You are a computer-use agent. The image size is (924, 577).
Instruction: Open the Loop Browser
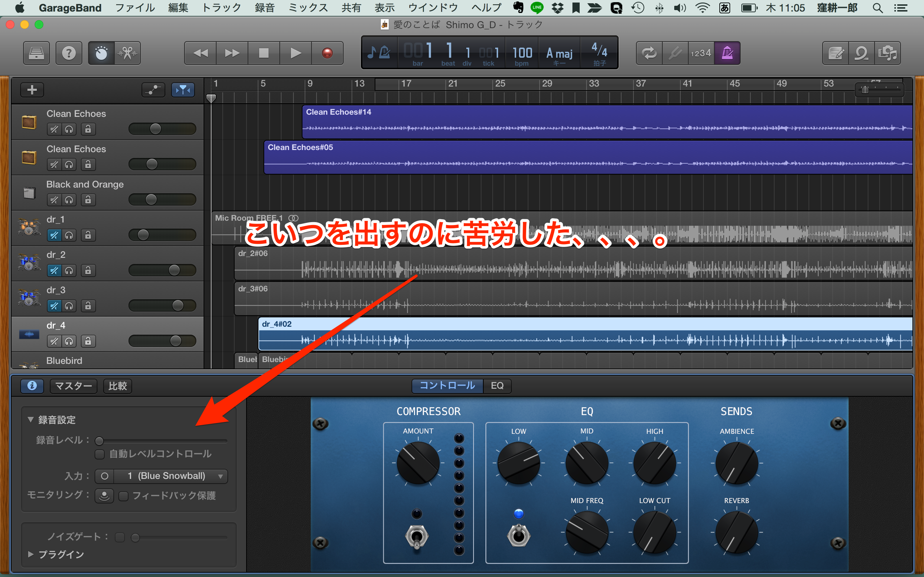pos(862,53)
